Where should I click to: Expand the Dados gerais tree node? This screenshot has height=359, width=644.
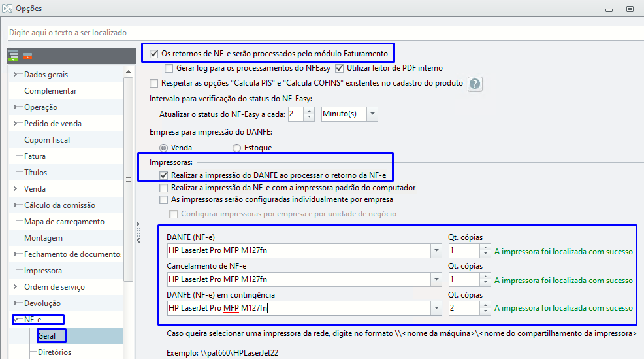point(15,75)
